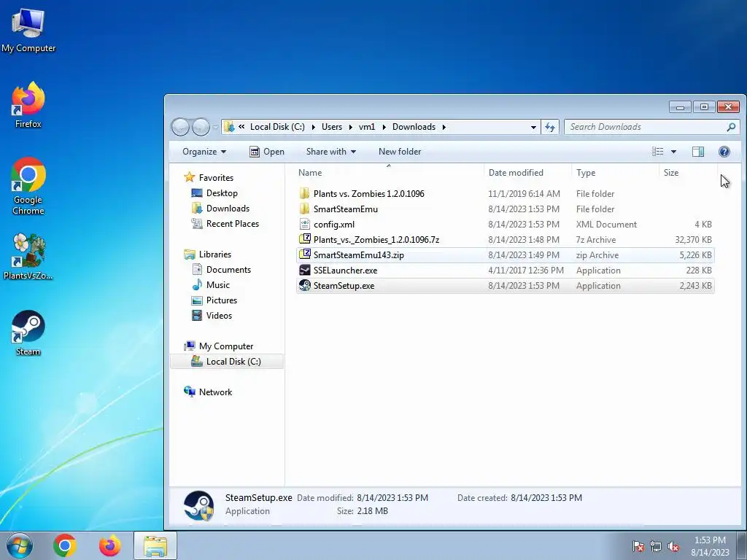Expand arrow after vm1 breadcrumb
Viewport: 747px width, 560px height.
click(384, 127)
